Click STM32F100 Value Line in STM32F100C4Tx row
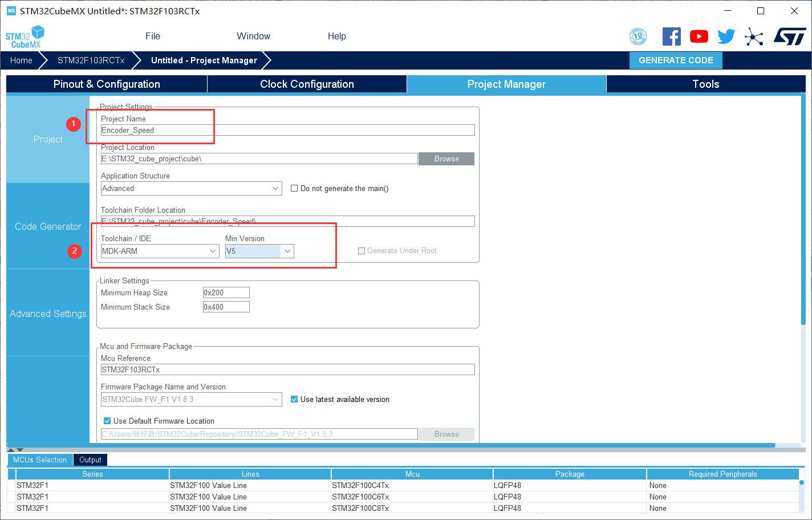This screenshot has width=812, height=520. (x=250, y=486)
